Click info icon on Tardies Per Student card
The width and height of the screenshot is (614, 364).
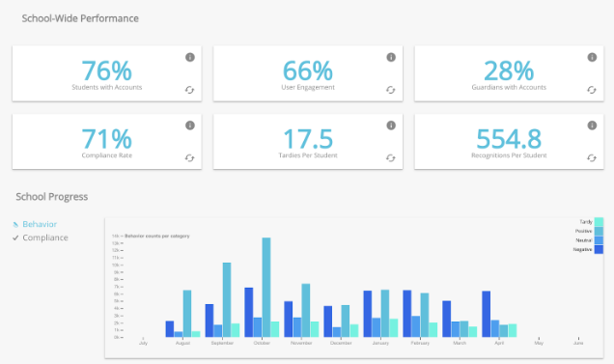[x=391, y=126]
